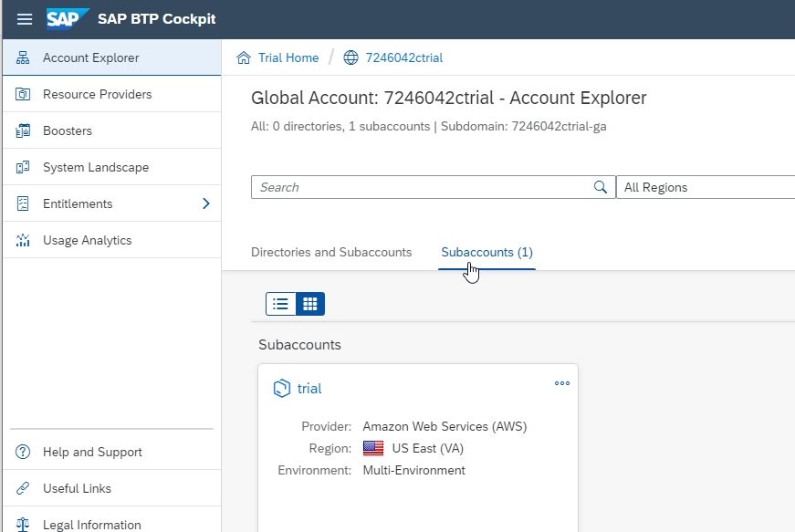Click the Entitlements sidebar icon
The height and width of the screenshot is (532, 795).
tap(23, 203)
